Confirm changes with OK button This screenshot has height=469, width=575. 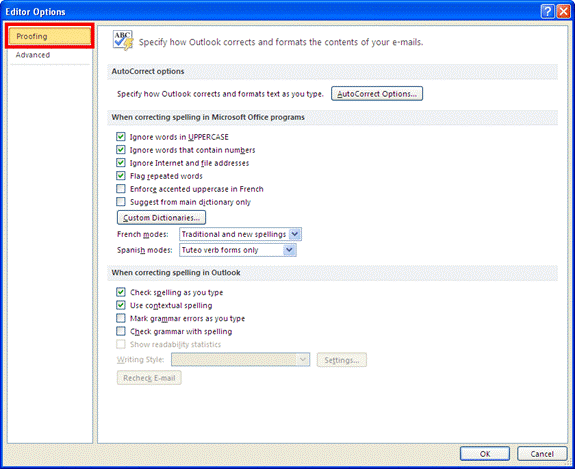(x=485, y=454)
